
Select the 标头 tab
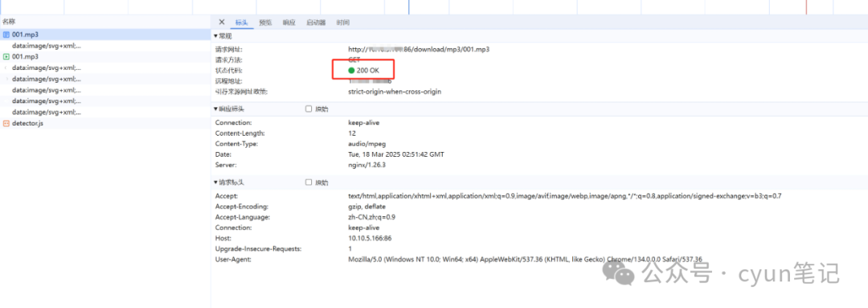242,23
